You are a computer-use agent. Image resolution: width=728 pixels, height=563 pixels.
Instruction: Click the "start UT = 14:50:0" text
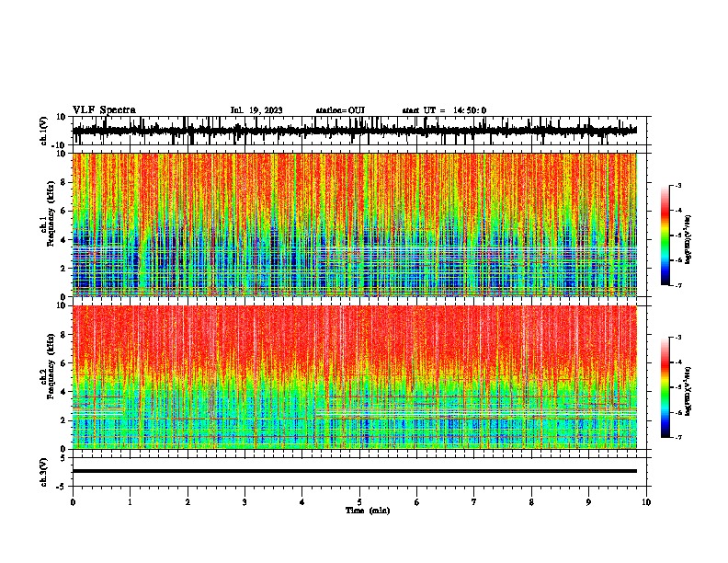[x=444, y=110]
